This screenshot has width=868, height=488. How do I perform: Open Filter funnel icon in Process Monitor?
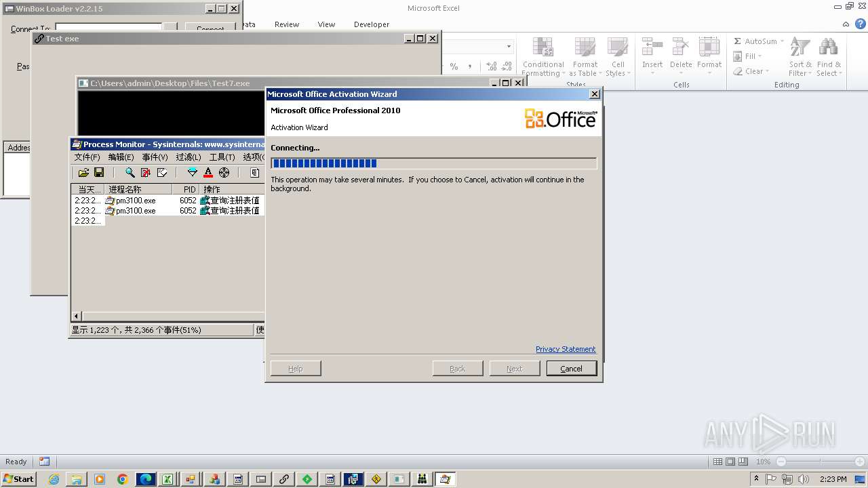coord(193,173)
